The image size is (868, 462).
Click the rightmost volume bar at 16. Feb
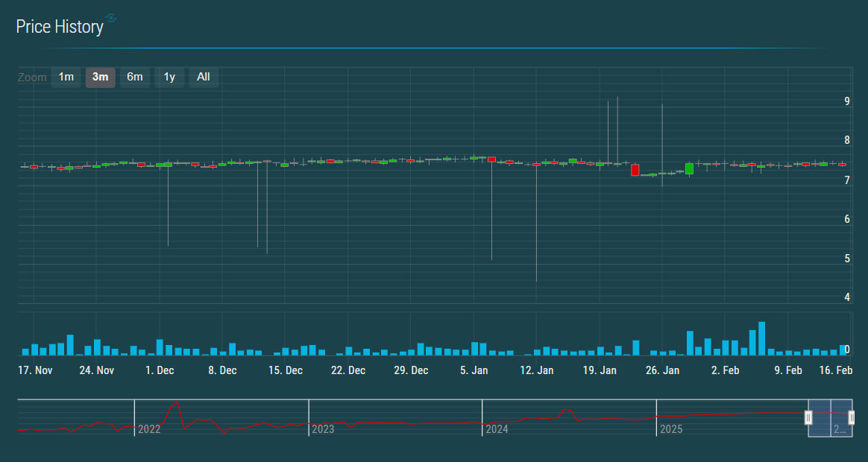[x=843, y=350]
